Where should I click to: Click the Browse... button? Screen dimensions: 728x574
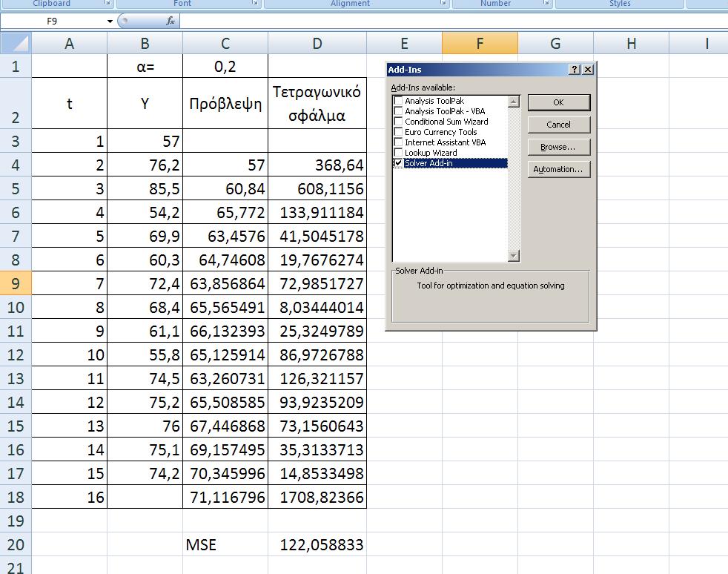[559, 148]
